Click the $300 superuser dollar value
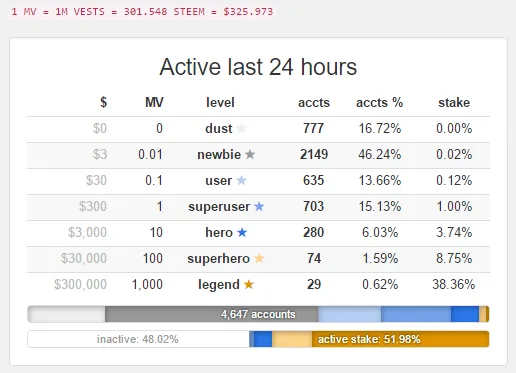Image resolution: width=516 pixels, height=373 pixels. pos(93,206)
